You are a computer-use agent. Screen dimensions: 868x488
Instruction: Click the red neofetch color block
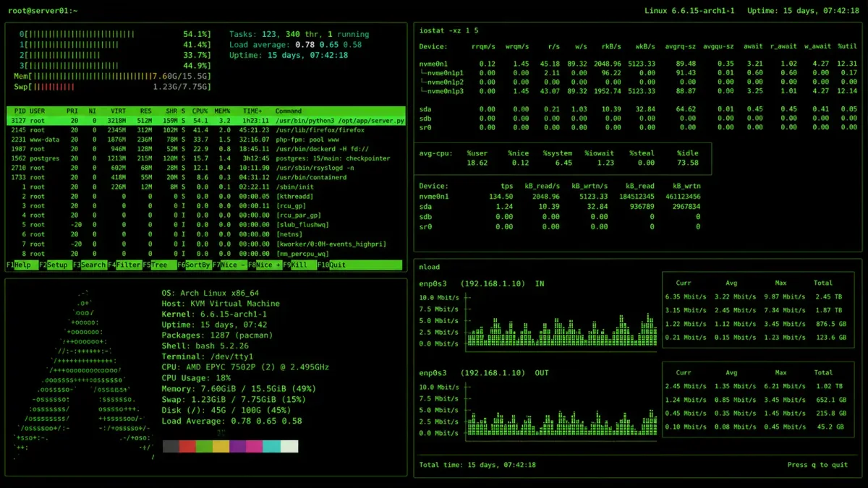[187, 447]
